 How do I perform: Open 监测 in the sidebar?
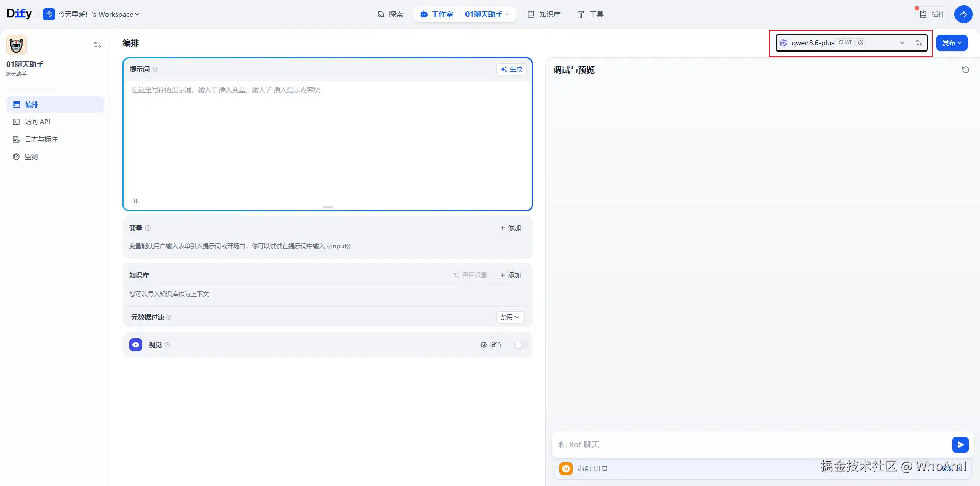pyautogui.click(x=55, y=157)
